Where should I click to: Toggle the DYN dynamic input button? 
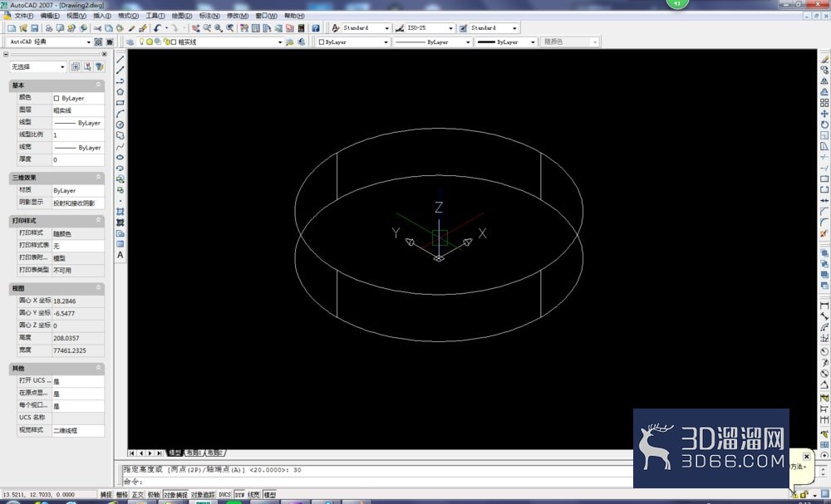(239, 495)
